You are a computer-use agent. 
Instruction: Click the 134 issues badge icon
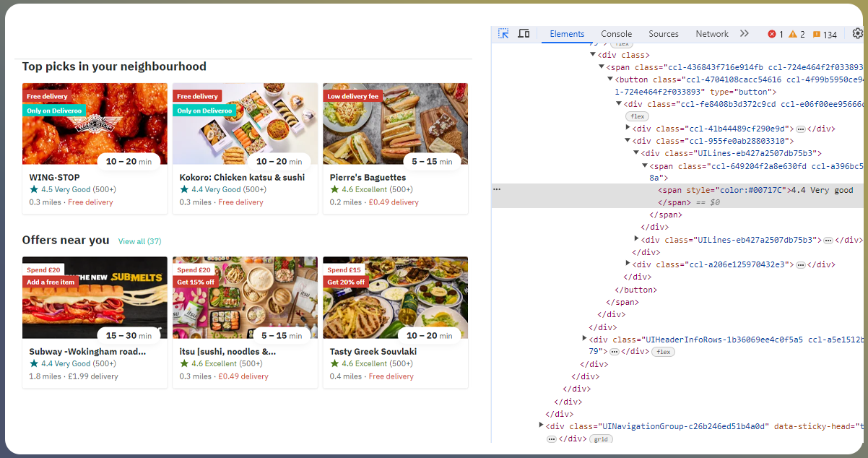point(817,35)
